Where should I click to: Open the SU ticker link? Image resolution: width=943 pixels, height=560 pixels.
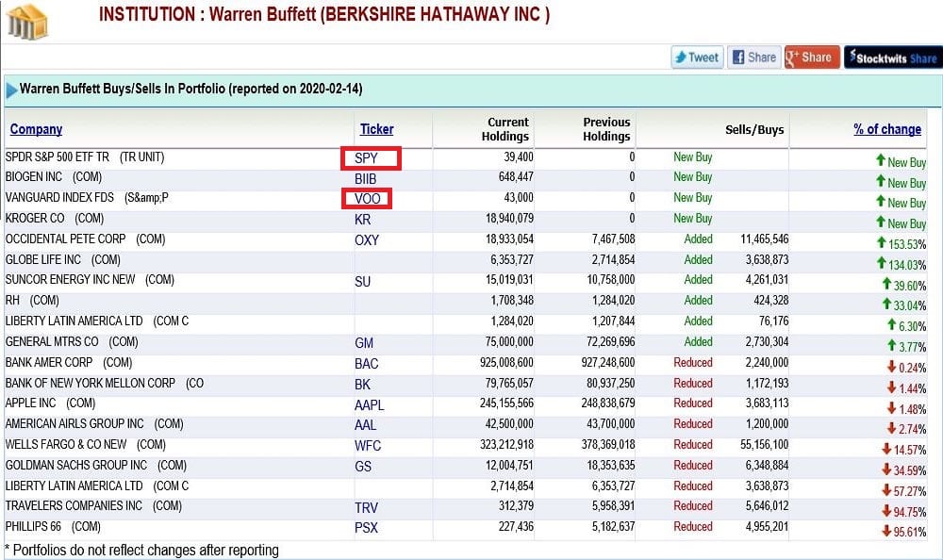(x=362, y=282)
